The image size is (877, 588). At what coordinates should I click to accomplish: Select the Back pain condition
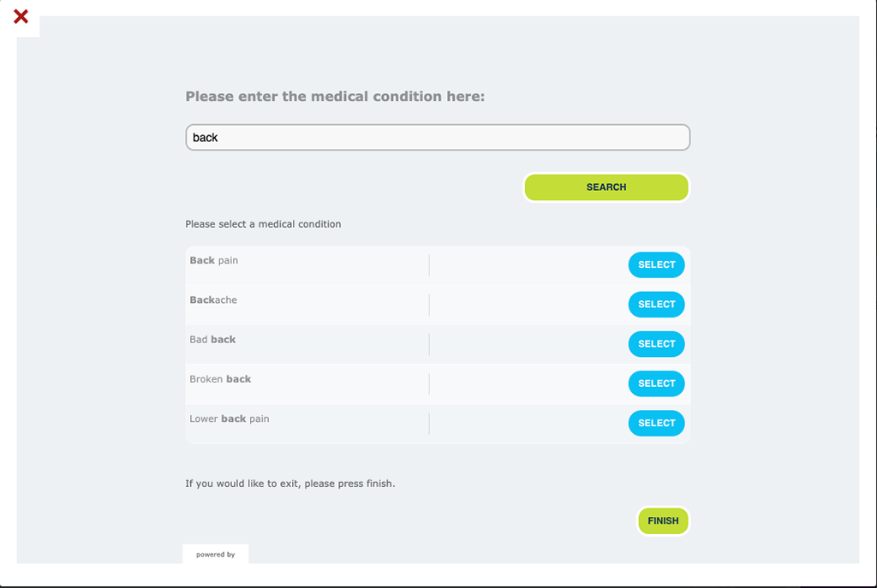point(656,265)
